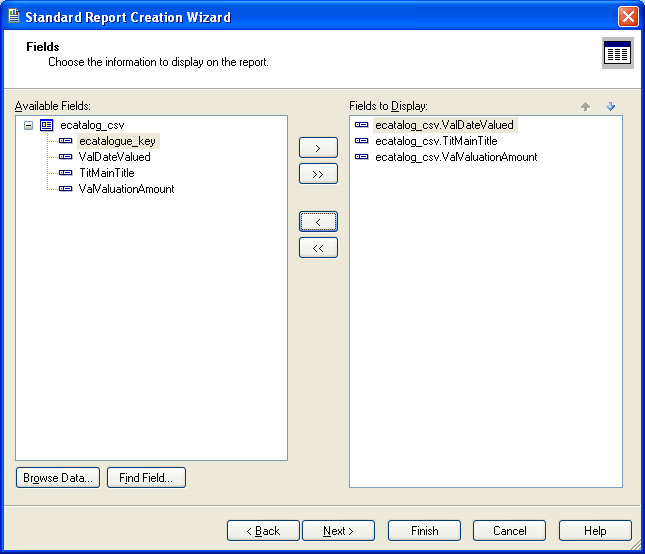Click the add single field arrow button

click(318, 148)
